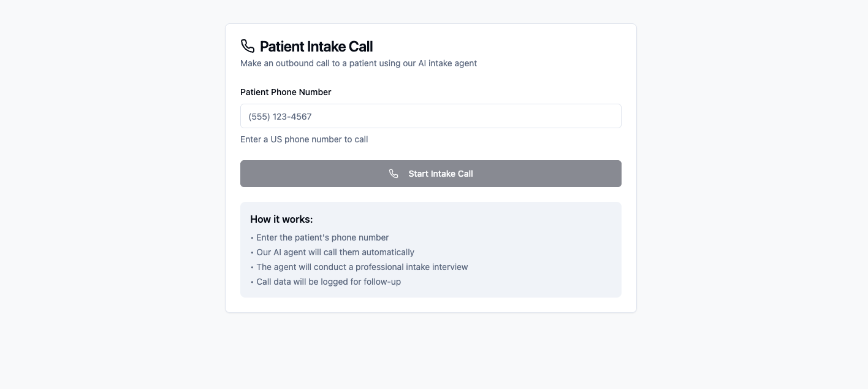868x389 pixels.
Task: Select the Patient Intake Call heading text
Action: pyautogui.click(x=316, y=46)
